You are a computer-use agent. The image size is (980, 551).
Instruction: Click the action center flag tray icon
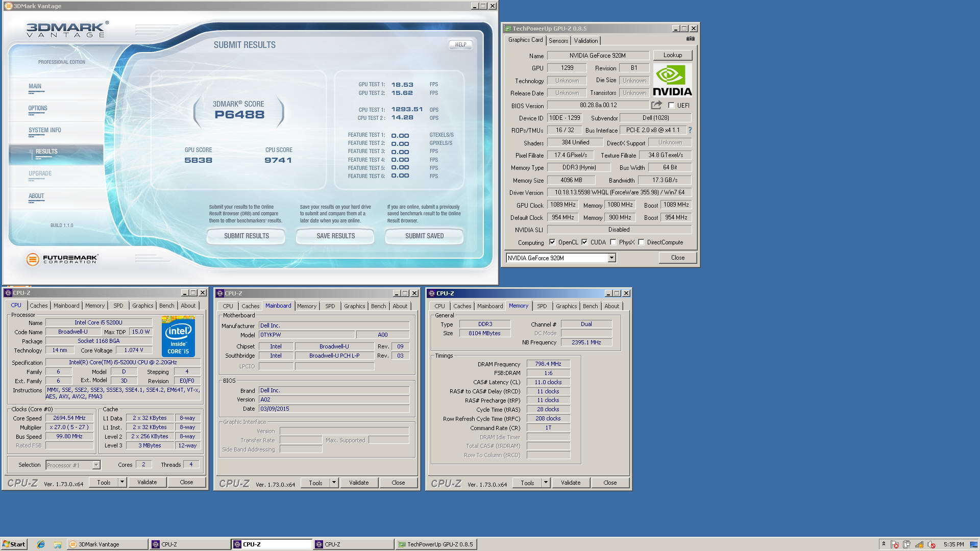click(x=895, y=544)
